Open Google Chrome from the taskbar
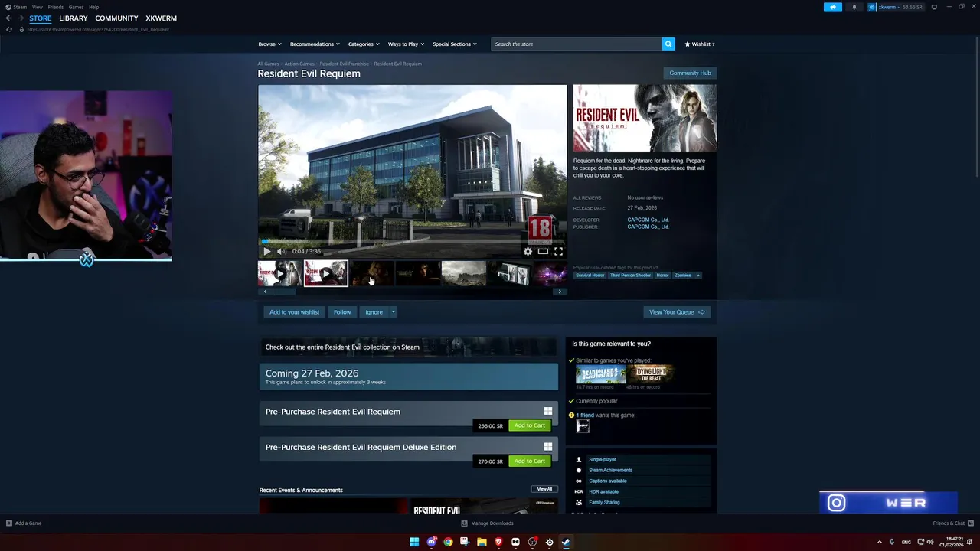Viewport: 980px width, 551px height. point(448,542)
